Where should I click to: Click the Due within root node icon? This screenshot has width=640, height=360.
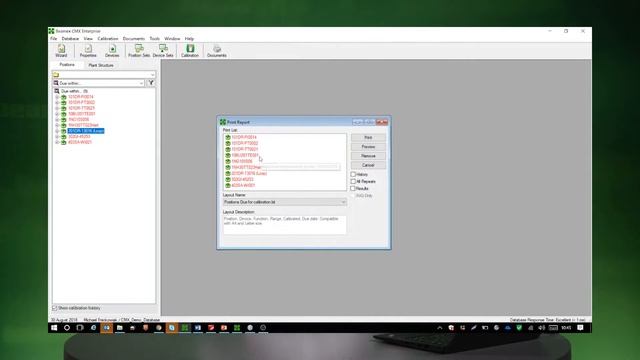tap(57, 91)
